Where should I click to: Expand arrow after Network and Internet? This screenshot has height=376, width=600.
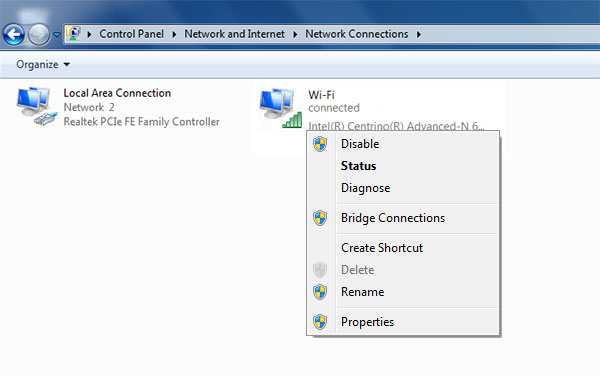point(295,34)
